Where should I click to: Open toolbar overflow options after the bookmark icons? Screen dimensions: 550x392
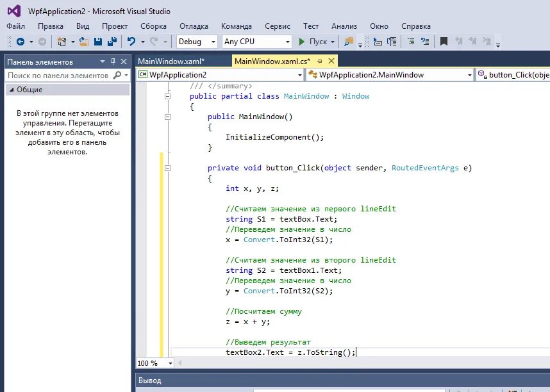pyautogui.click(x=498, y=45)
